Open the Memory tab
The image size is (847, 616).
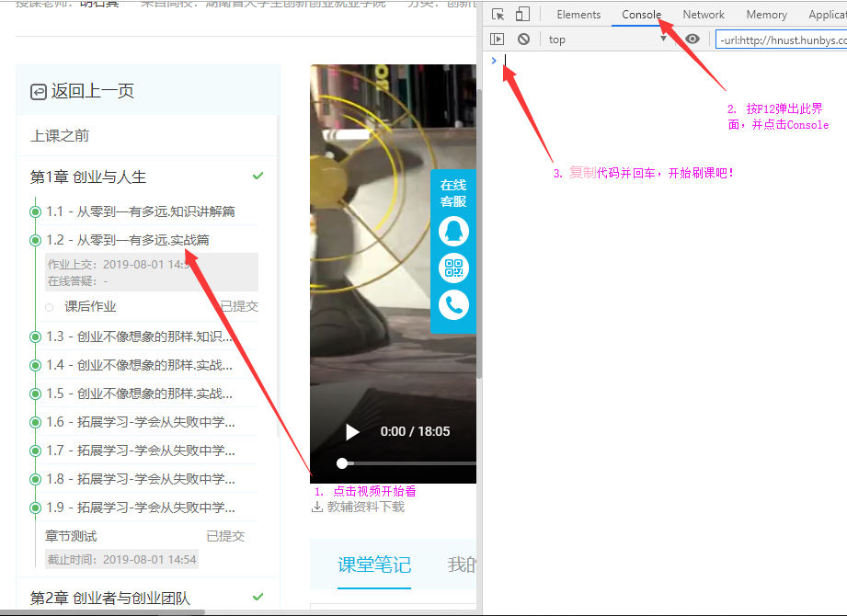766,15
